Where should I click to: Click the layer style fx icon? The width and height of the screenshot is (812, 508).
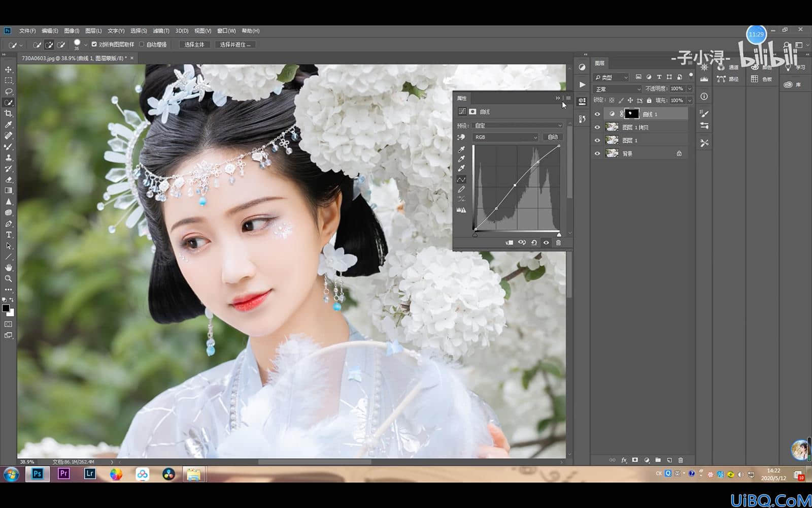pyautogui.click(x=624, y=460)
